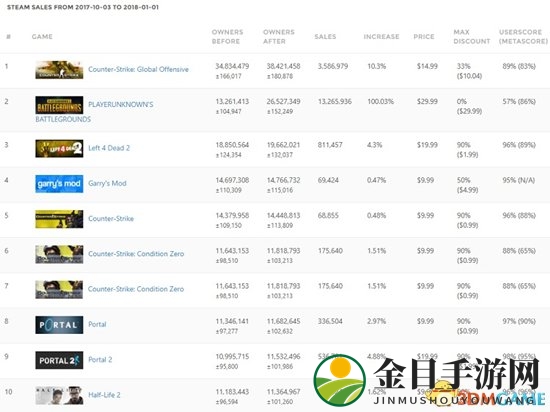Select the 10.3% increase cell
550x412 pixels.
click(376, 66)
